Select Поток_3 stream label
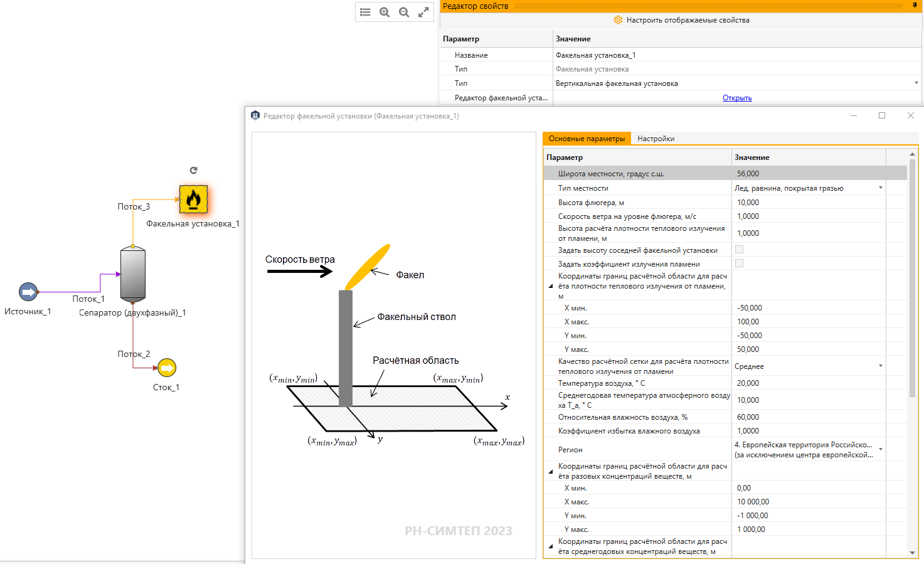The image size is (924, 564). click(134, 206)
